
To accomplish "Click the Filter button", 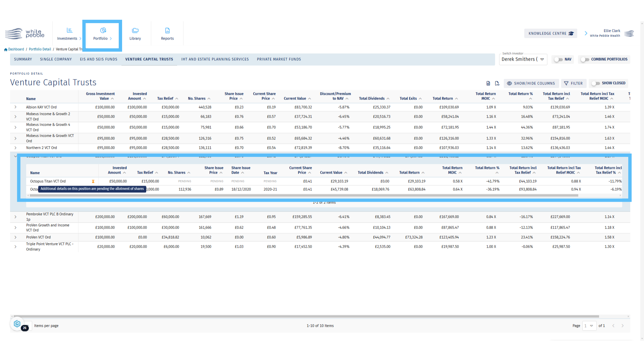I will coord(573,83).
